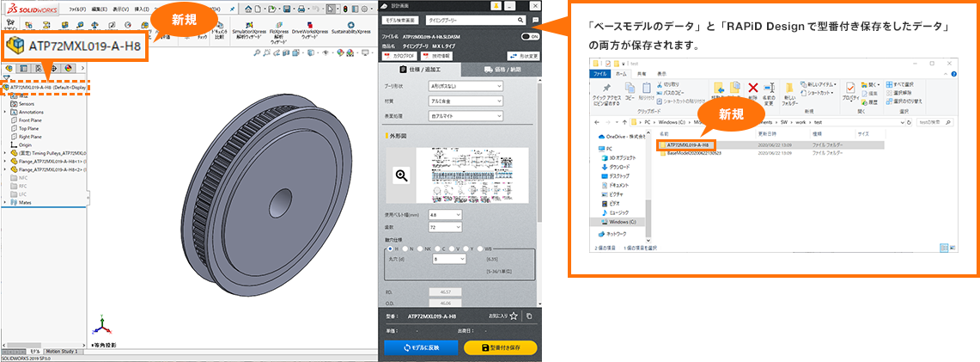The height and width of the screenshot is (362, 980).
Task: Select ATP72MXL019-A-H8 folder in Explorer
Action: click(685, 144)
